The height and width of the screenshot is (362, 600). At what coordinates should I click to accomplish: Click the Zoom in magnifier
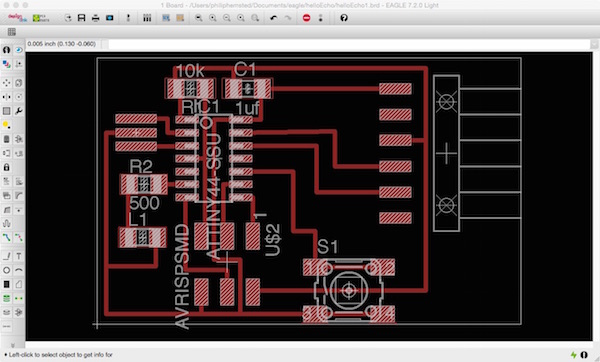click(x=213, y=18)
